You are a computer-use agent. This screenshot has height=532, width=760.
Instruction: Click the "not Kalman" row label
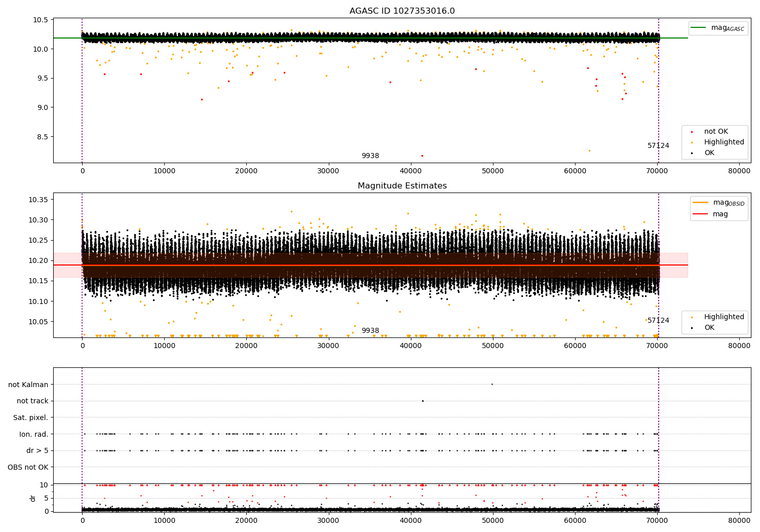pos(28,385)
